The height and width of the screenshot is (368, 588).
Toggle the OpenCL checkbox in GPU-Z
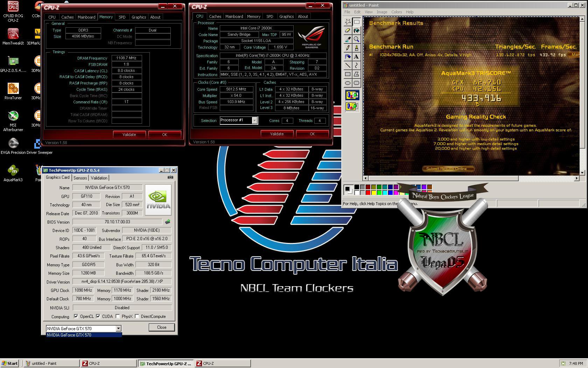[x=76, y=316]
